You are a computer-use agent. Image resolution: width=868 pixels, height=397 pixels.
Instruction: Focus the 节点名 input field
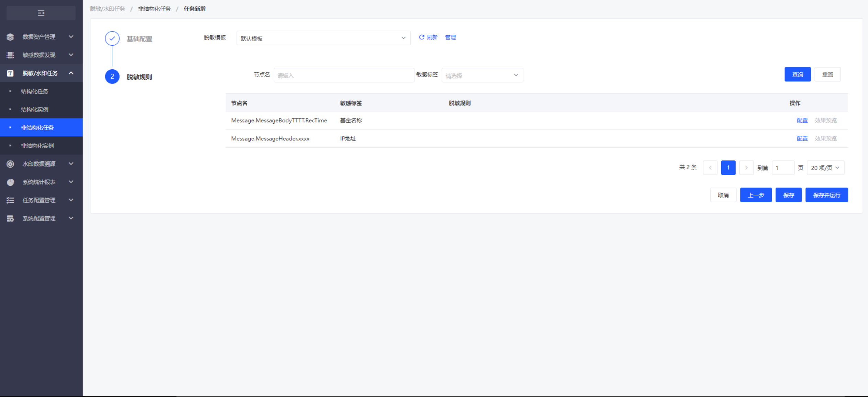(344, 75)
